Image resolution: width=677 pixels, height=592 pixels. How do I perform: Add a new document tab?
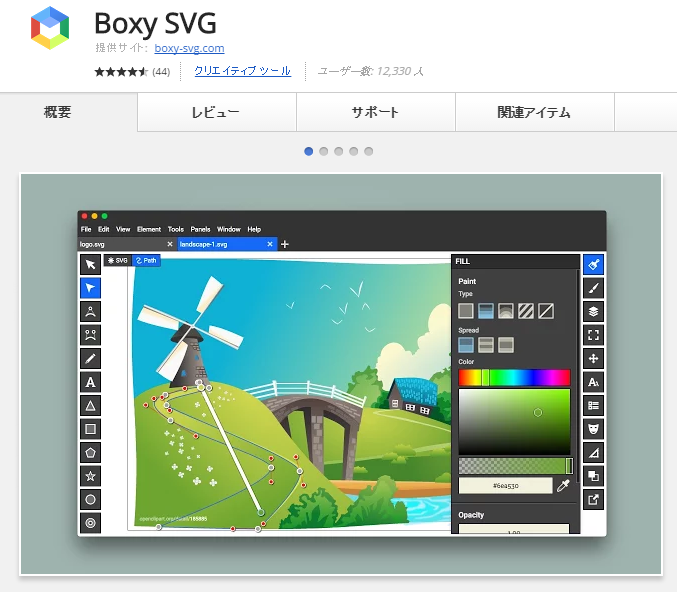click(x=285, y=244)
